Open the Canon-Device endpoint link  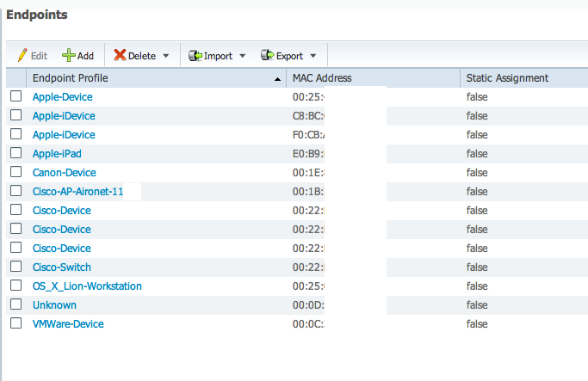pyautogui.click(x=64, y=173)
